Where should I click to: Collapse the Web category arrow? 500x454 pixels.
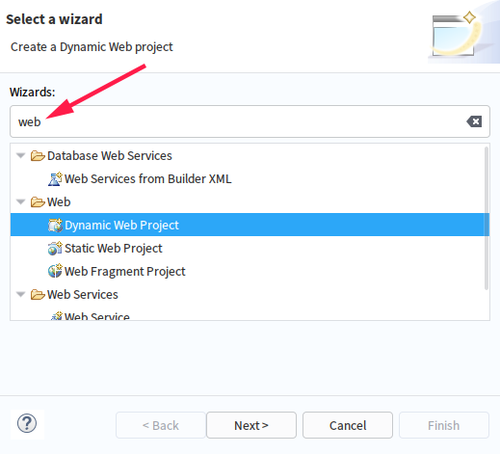(x=21, y=202)
